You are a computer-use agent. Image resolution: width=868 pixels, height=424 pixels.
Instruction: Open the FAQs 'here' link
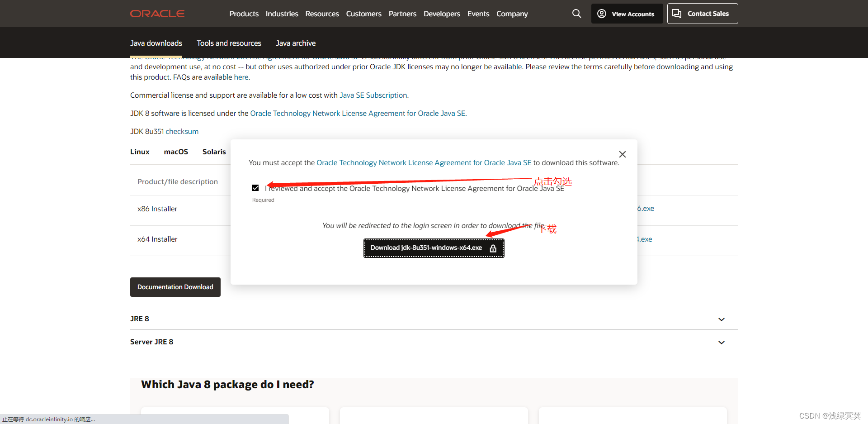coord(241,77)
